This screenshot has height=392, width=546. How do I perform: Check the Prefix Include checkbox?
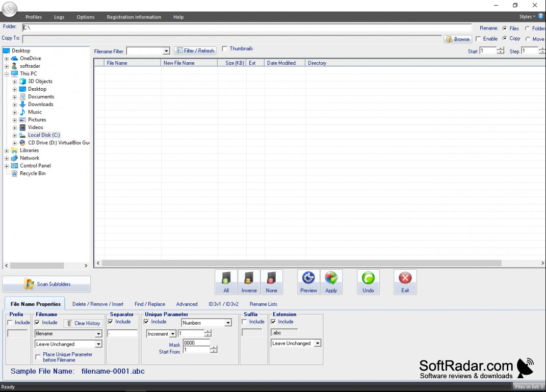10,323
